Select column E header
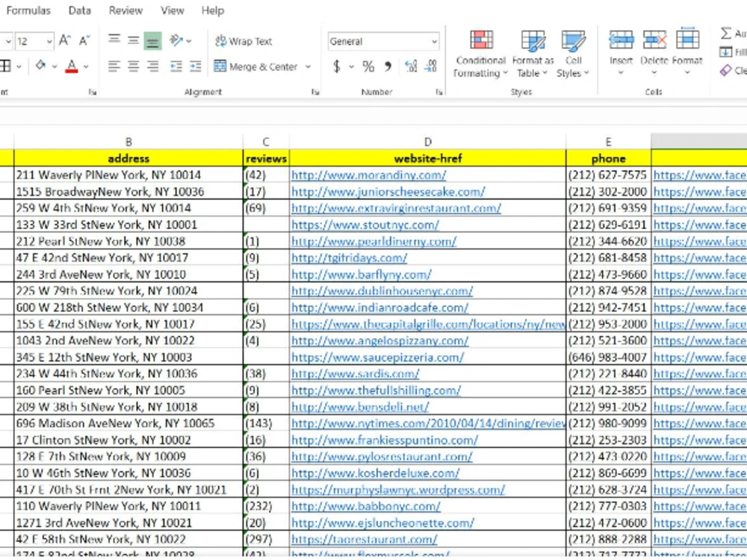 [608, 141]
